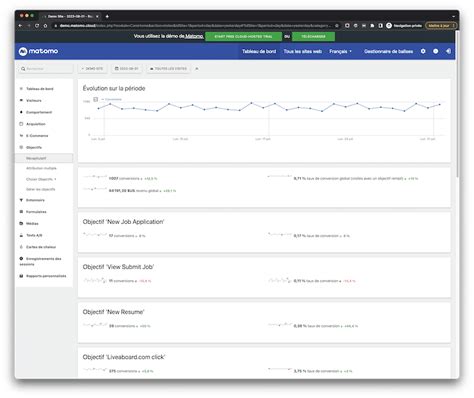Close the Demo Site browser tab
Screen dimensions: 474x398
coord(97,16)
